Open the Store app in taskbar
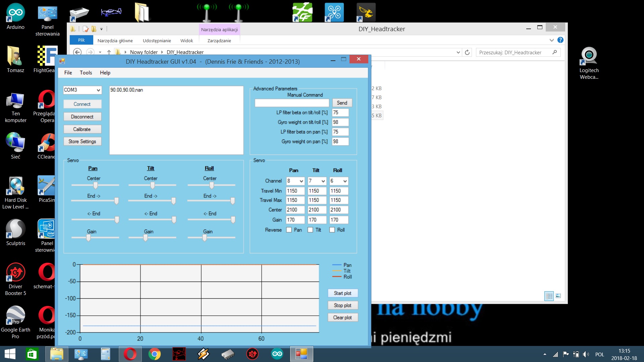Screen dimensions: 644x362 click(x=32, y=354)
